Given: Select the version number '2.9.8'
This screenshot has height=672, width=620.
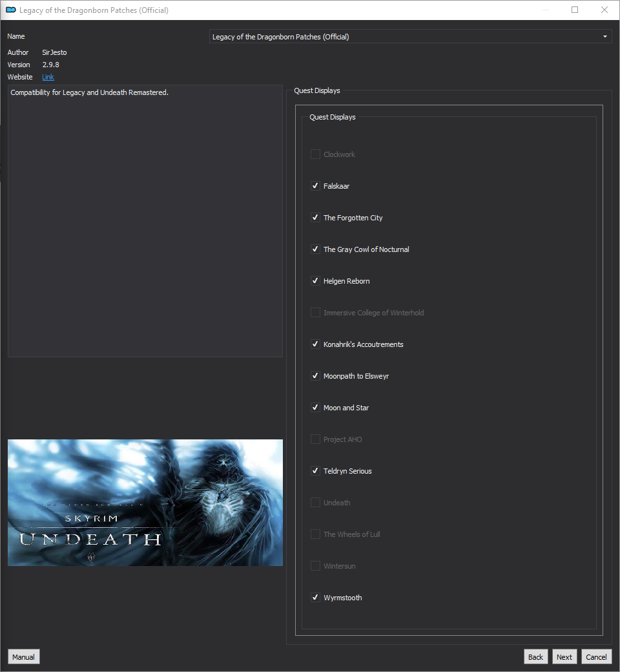Looking at the screenshot, I should click(x=50, y=65).
